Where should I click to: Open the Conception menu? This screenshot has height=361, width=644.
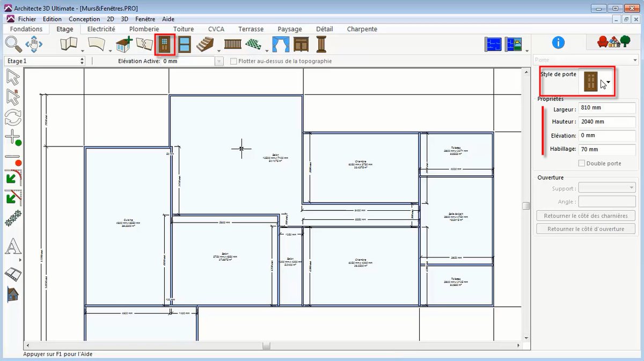click(84, 19)
